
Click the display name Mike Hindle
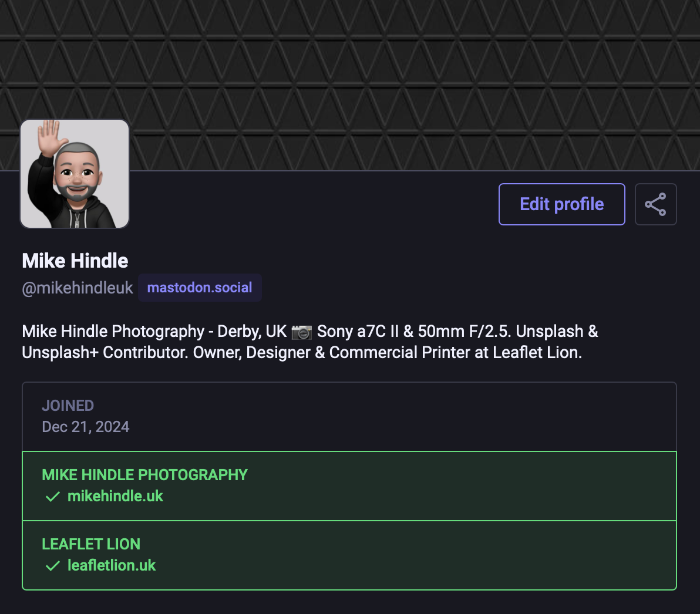click(x=75, y=261)
